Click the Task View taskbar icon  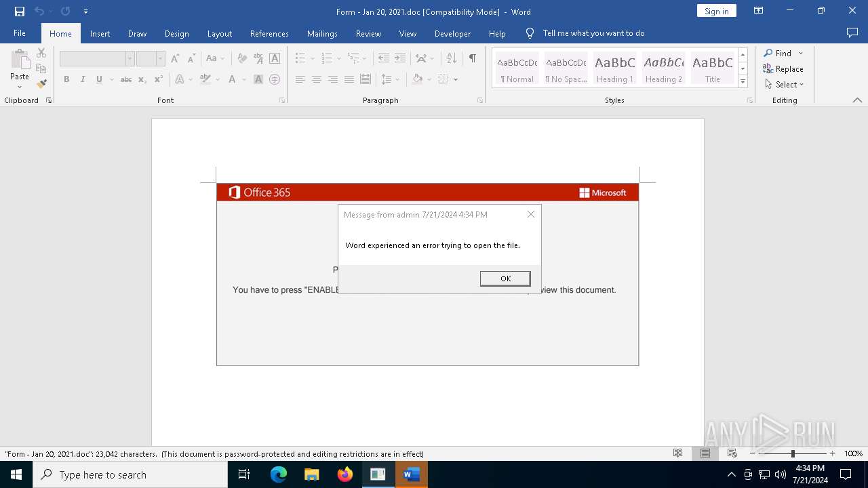pos(244,474)
